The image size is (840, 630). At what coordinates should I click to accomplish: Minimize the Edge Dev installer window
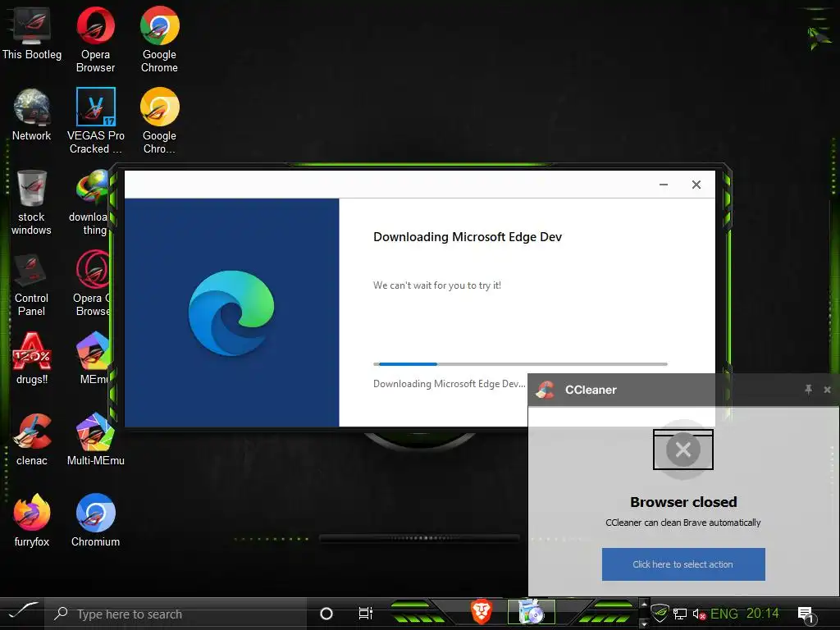[663, 185]
